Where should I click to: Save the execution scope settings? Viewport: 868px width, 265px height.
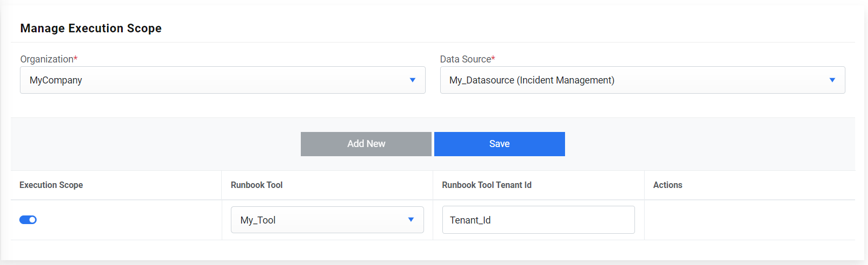pyautogui.click(x=499, y=144)
